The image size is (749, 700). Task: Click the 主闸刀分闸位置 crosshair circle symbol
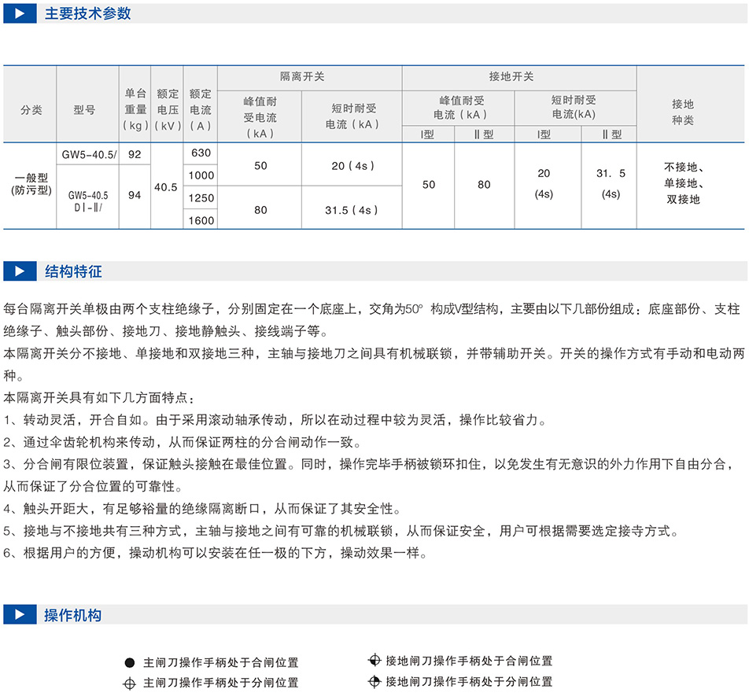[x=130, y=683]
